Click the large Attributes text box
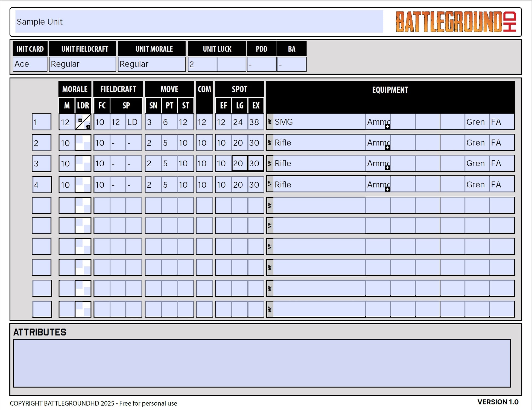The width and height of the screenshot is (532, 410). tap(262, 363)
